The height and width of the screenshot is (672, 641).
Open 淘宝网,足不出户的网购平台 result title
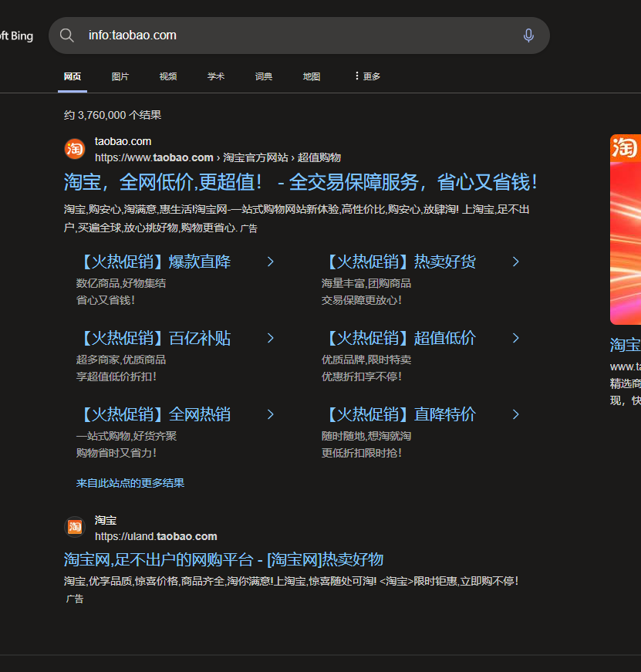(x=224, y=559)
